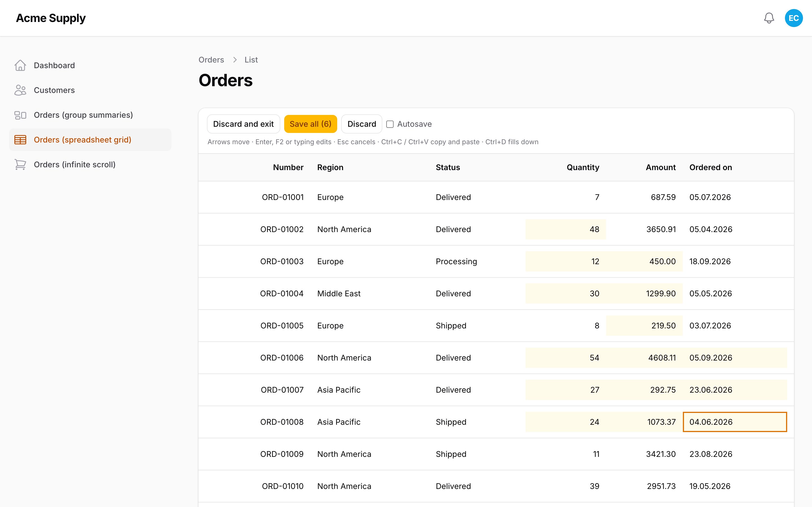Select the Amount cell showing 450.00
812x507 pixels.
click(x=644, y=262)
